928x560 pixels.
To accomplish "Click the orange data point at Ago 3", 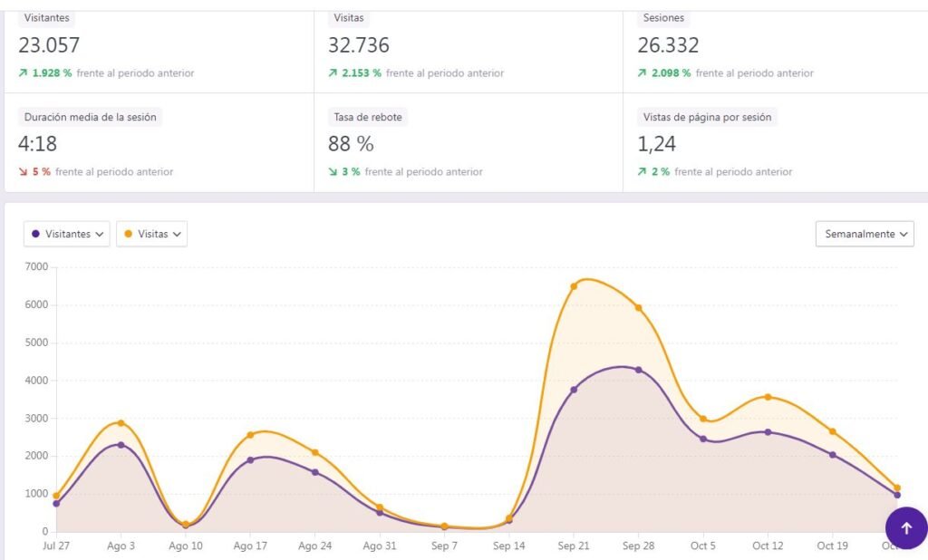I will (x=121, y=423).
